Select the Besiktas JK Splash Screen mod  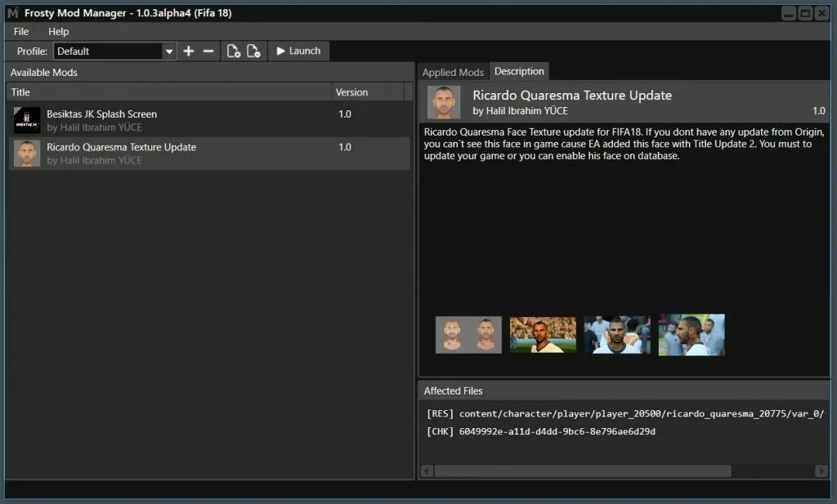[208, 120]
